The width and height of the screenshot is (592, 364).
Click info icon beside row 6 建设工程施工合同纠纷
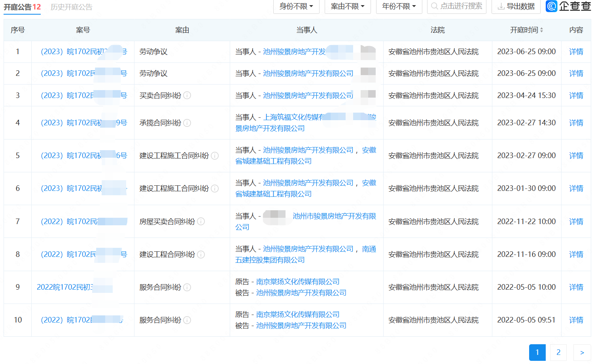click(x=215, y=189)
